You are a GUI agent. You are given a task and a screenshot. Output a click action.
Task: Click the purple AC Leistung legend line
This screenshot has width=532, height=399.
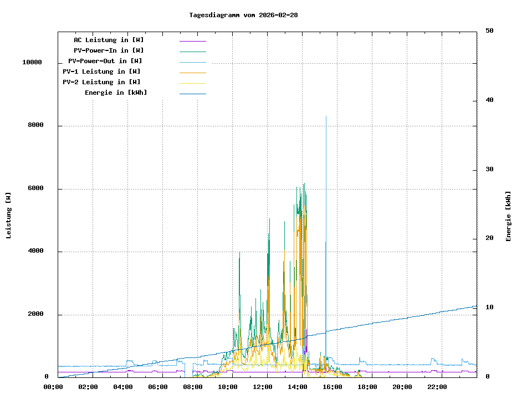(192, 41)
